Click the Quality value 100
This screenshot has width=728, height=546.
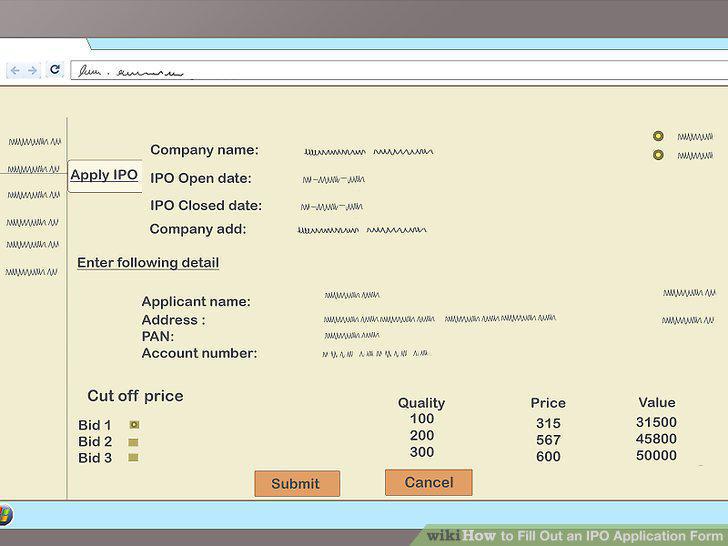click(422, 419)
